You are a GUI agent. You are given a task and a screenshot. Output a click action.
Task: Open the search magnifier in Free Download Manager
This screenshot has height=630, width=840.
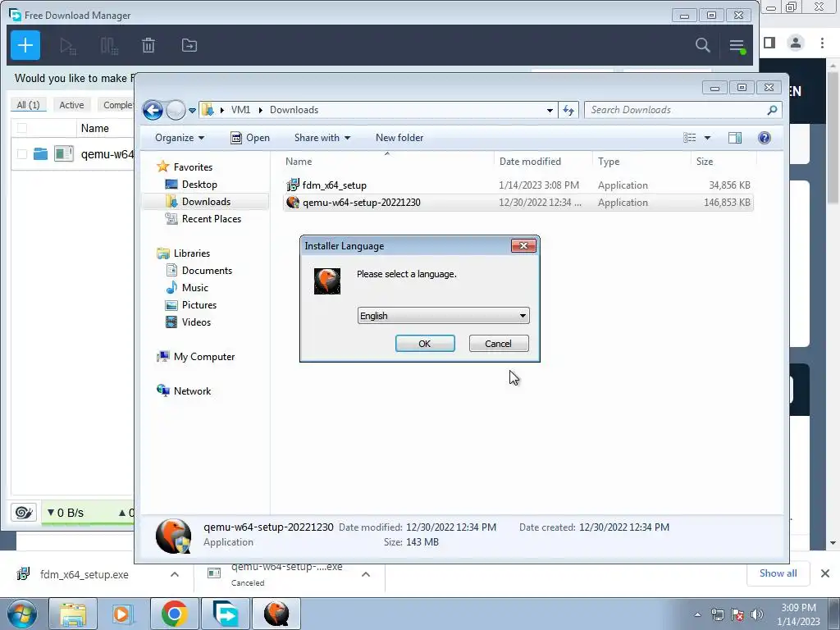(702, 45)
